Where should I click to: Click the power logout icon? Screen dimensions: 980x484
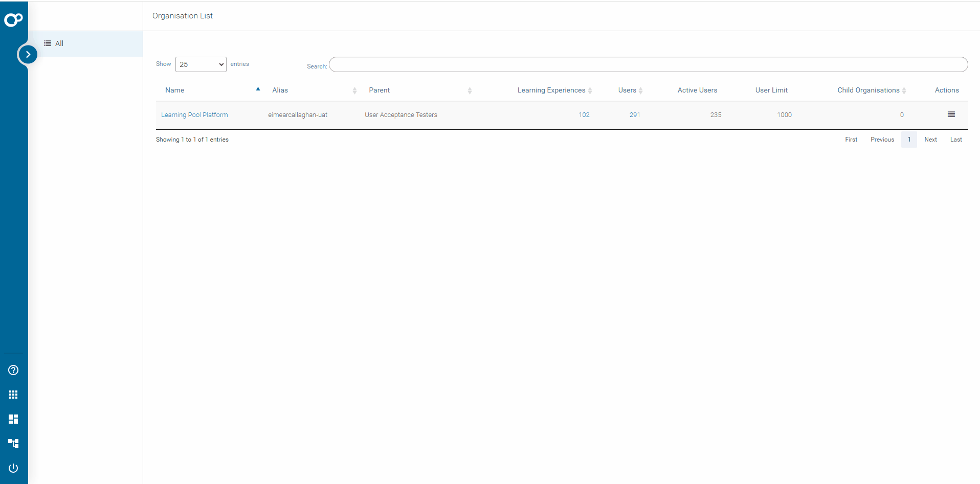pyautogui.click(x=13, y=468)
